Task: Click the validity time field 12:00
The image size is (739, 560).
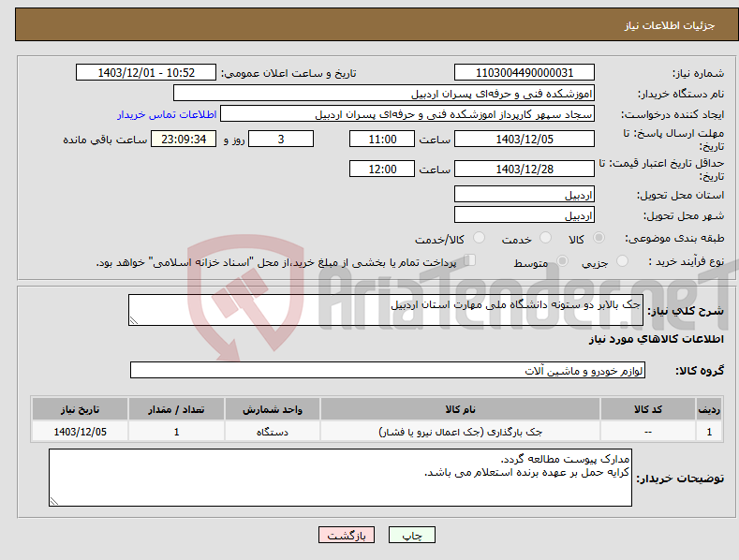Action: click(382, 169)
